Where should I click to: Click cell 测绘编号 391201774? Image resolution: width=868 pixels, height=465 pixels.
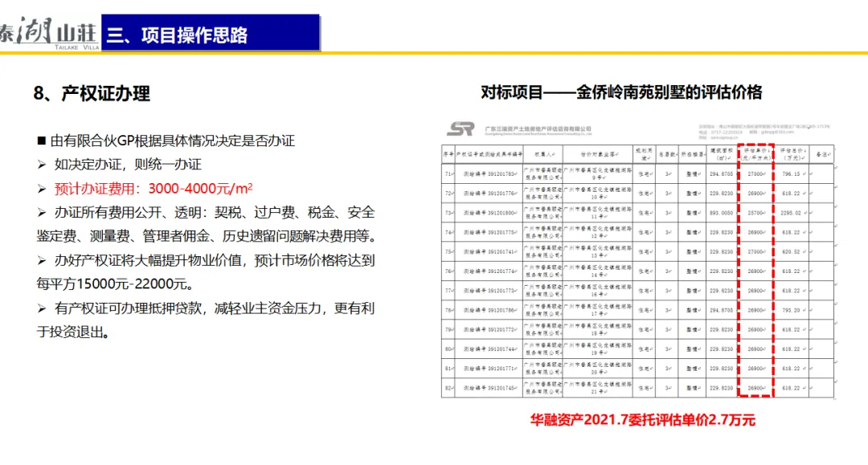(x=489, y=271)
